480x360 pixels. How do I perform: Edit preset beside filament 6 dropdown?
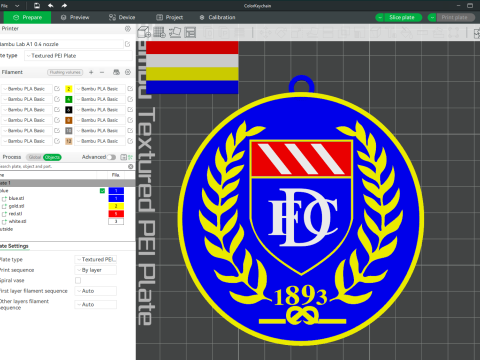click(130, 110)
